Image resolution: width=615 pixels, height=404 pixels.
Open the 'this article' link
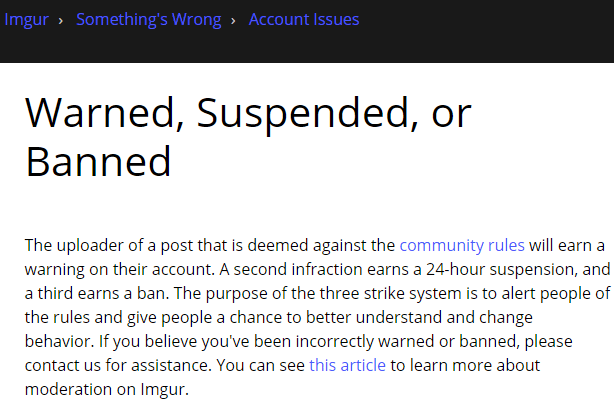tap(348, 366)
